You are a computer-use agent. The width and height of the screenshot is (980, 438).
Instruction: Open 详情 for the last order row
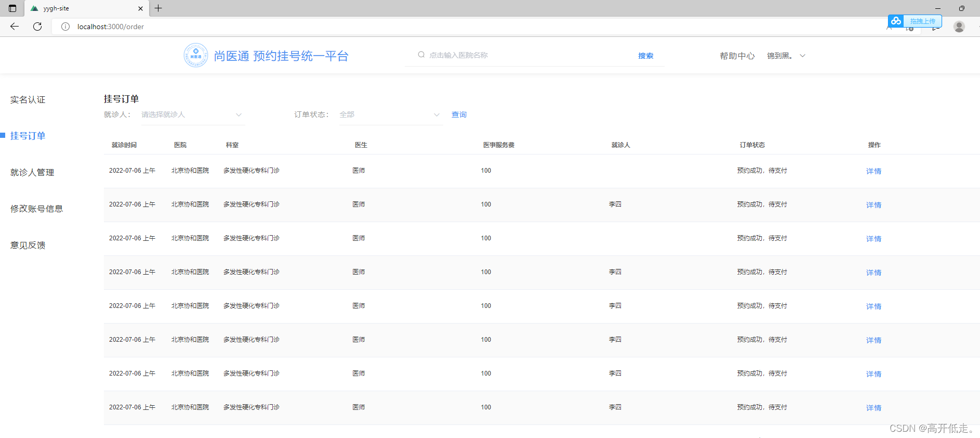[873, 408]
